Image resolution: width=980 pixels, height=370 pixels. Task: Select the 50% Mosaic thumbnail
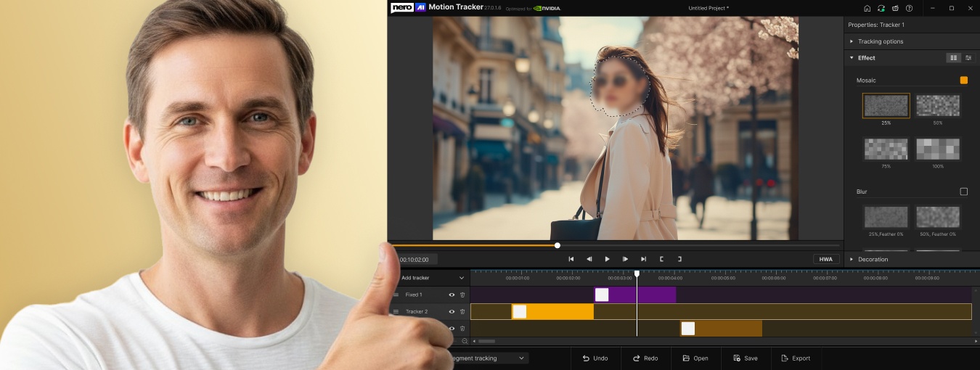[937, 106]
